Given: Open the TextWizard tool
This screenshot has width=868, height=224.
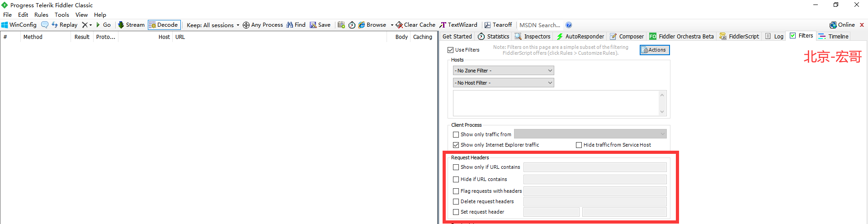Looking at the screenshot, I should point(458,25).
